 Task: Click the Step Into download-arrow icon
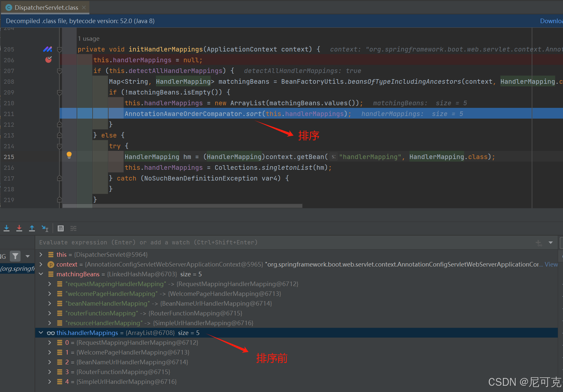pyautogui.click(x=7, y=228)
